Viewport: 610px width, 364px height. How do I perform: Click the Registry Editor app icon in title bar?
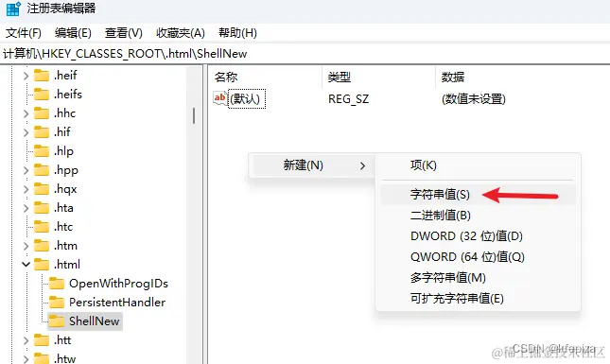tap(13, 9)
